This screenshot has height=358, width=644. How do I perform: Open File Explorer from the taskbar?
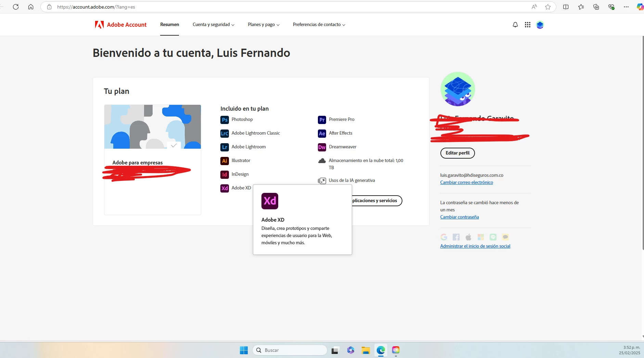tap(366, 350)
